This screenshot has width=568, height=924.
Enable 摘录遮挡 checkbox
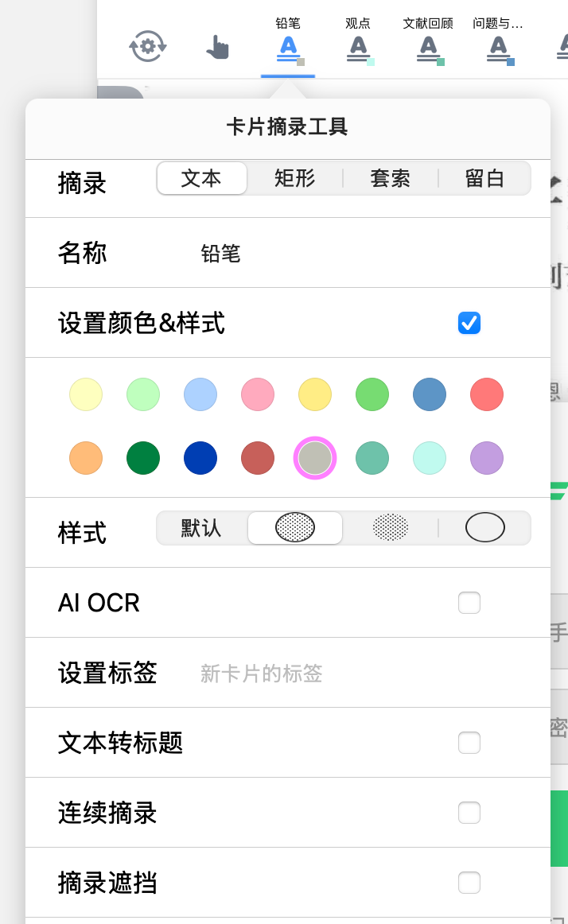[469, 883]
